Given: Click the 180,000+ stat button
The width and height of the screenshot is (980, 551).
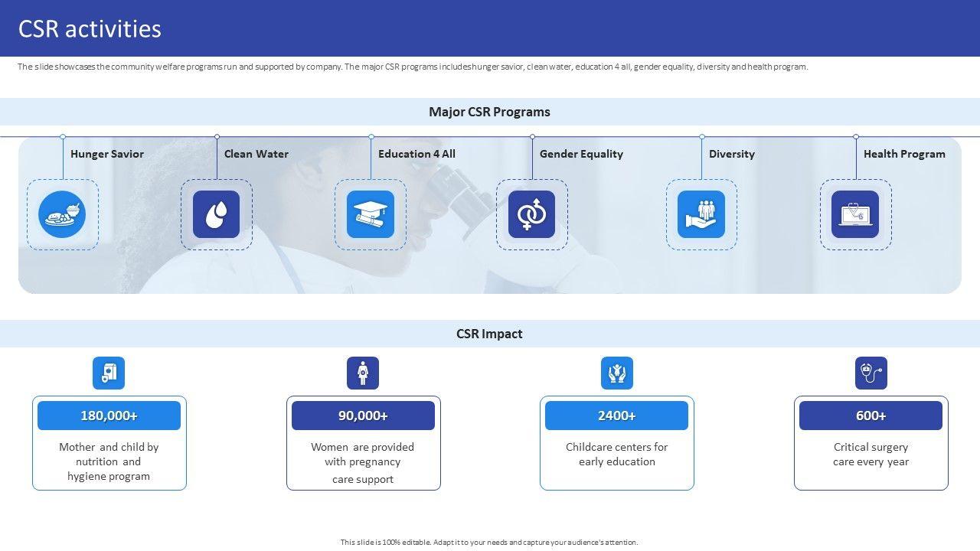Looking at the screenshot, I should coord(109,416).
